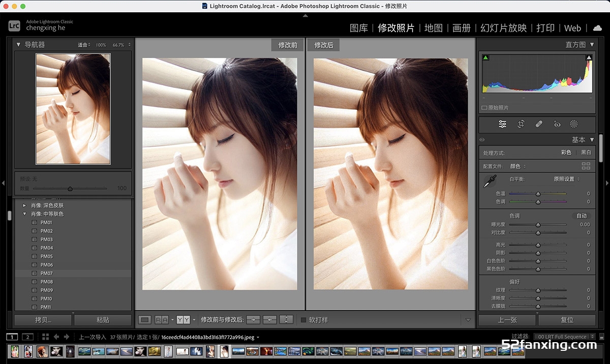The height and width of the screenshot is (364, 610).
Task: Collapse the 基本 panel triangle
Action: (592, 140)
